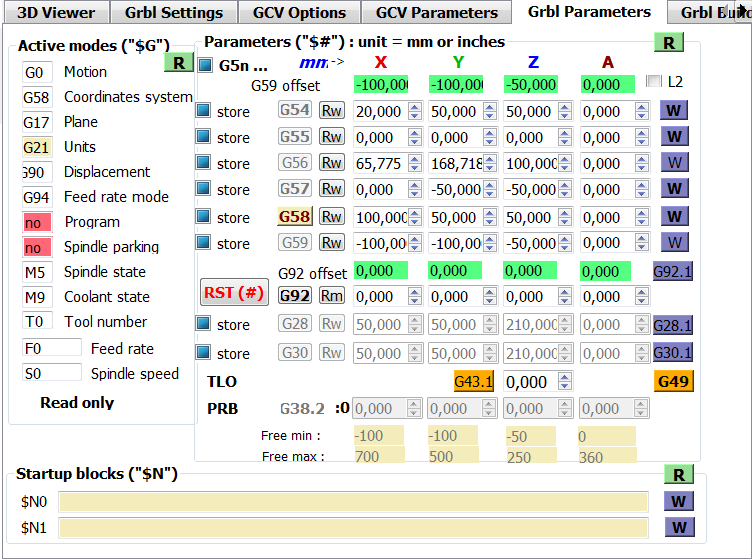Click the G55 Z spinner arrows
752x560 pixels.
[x=565, y=137]
